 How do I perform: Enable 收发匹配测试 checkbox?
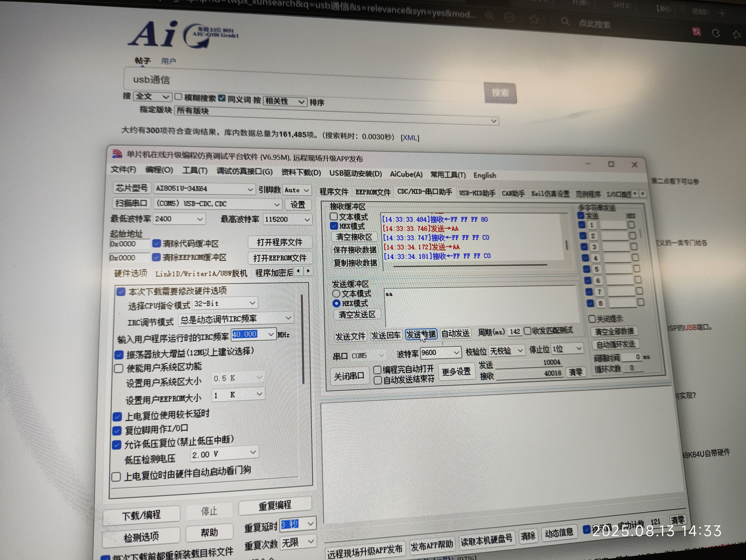click(527, 331)
